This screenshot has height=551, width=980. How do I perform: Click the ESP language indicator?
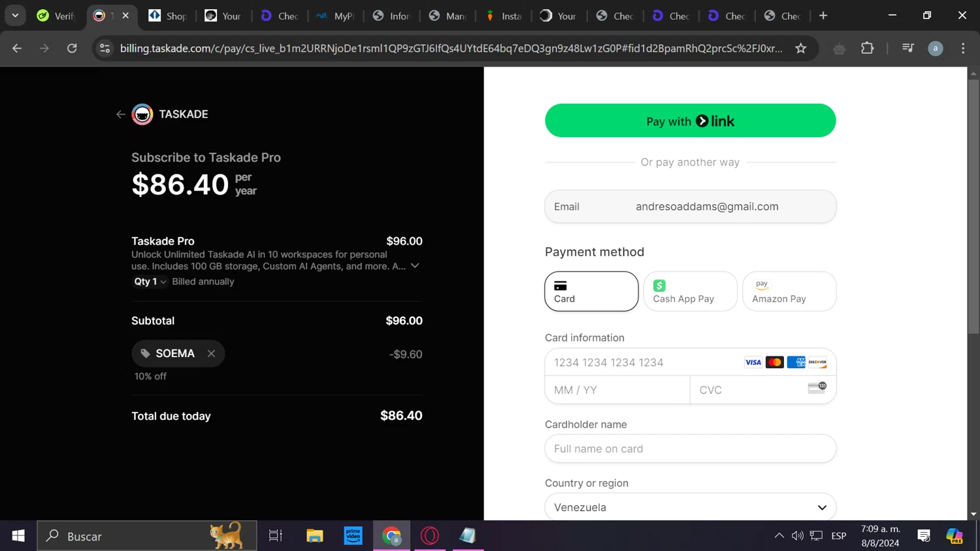pos(839,536)
